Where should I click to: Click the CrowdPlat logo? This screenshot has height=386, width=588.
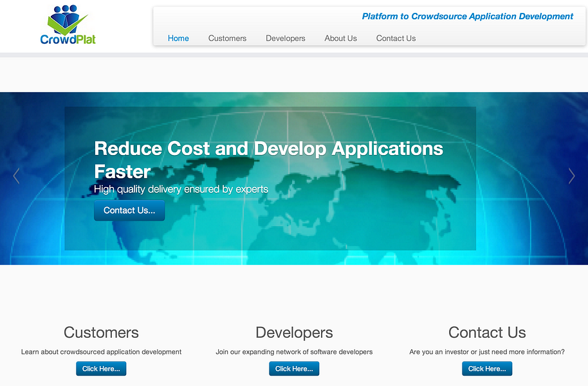(68, 24)
